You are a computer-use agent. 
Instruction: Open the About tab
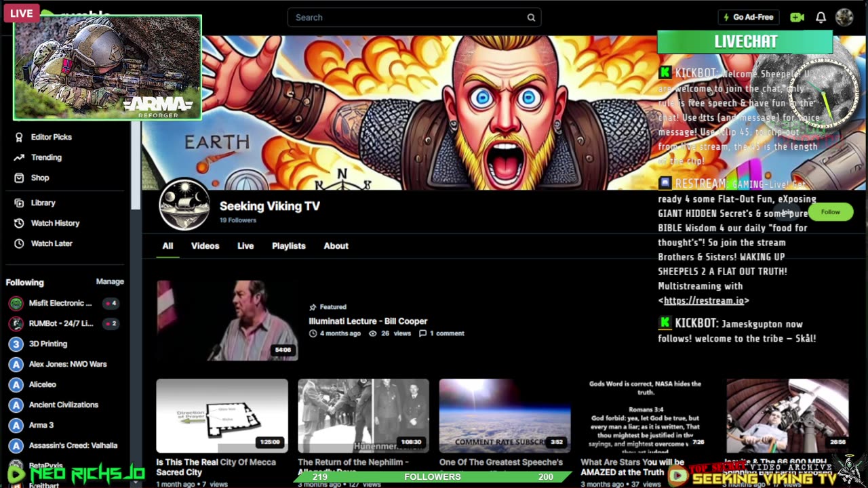click(336, 246)
